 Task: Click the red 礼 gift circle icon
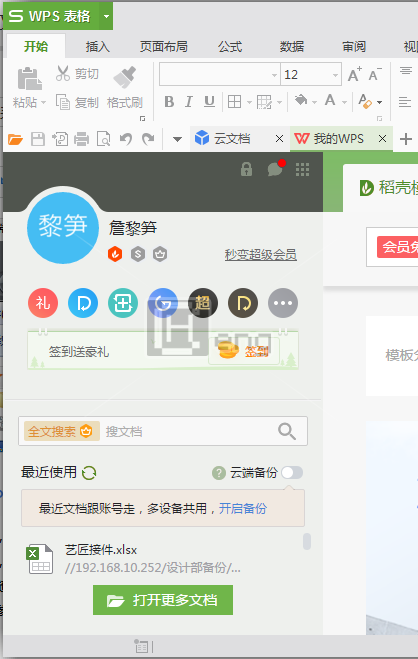click(x=43, y=303)
